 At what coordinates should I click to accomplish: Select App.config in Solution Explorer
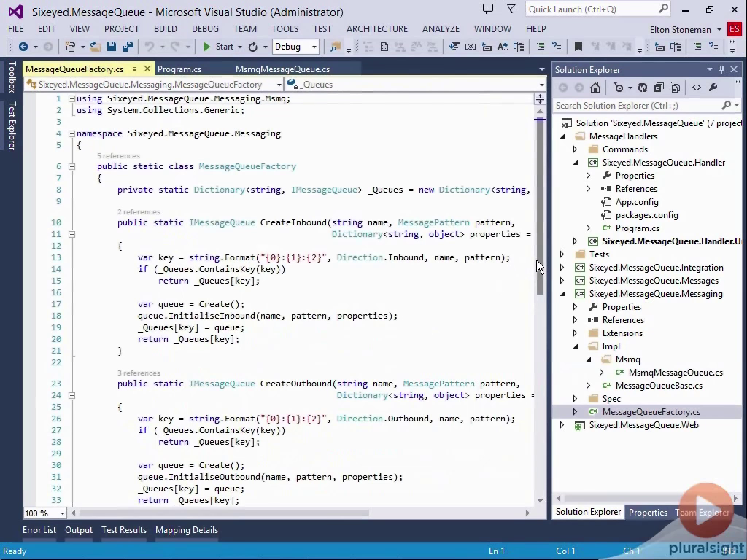(636, 202)
